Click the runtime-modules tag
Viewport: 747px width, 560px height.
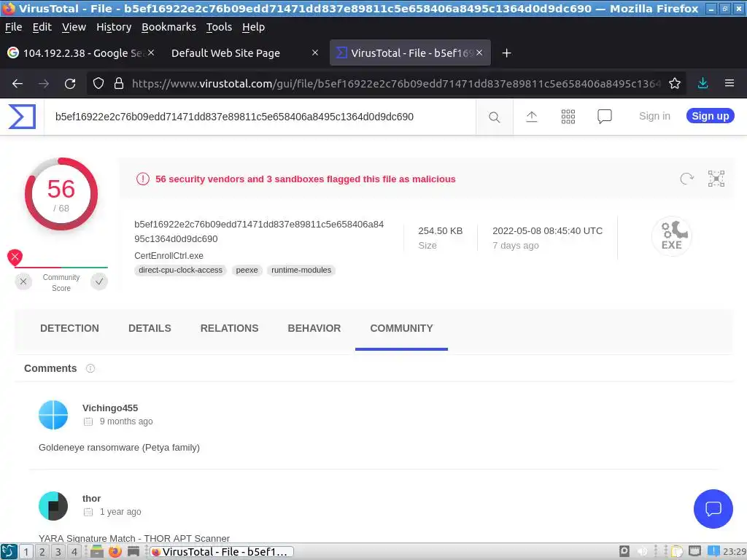[x=301, y=270]
